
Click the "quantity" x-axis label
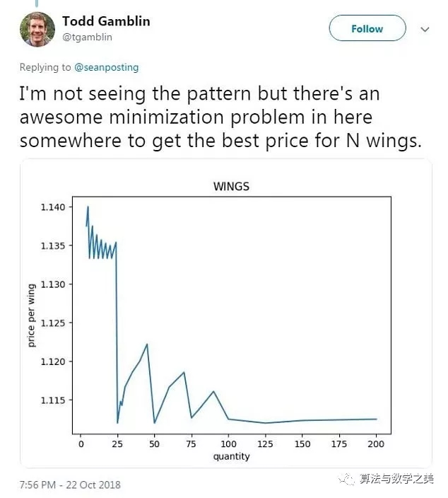pyautogui.click(x=231, y=456)
